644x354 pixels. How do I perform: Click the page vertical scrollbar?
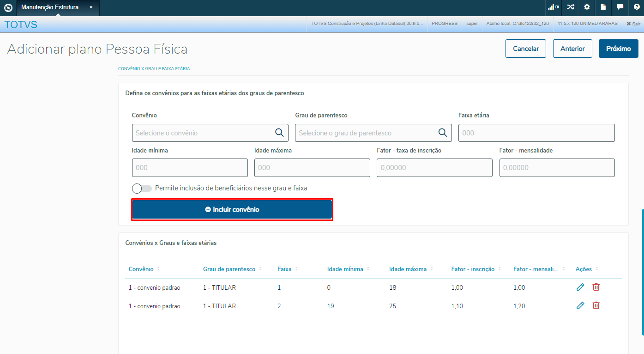pyautogui.click(x=642, y=272)
